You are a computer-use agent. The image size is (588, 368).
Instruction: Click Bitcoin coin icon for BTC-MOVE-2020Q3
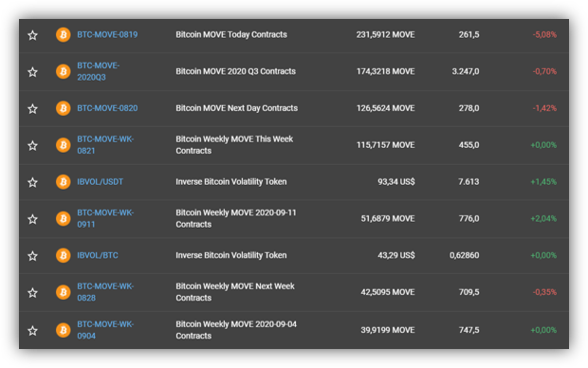[63, 71]
